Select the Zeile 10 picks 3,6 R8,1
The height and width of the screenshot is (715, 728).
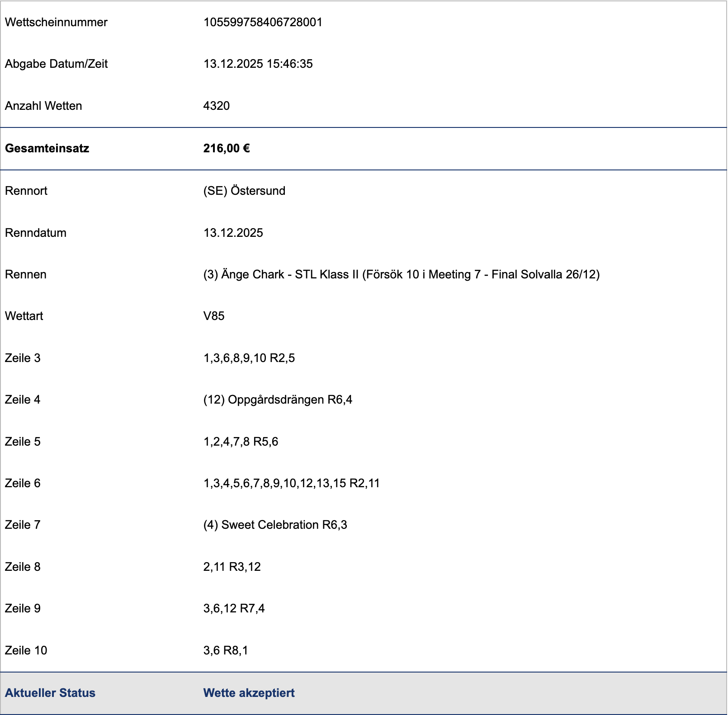[x=226, y=650]
